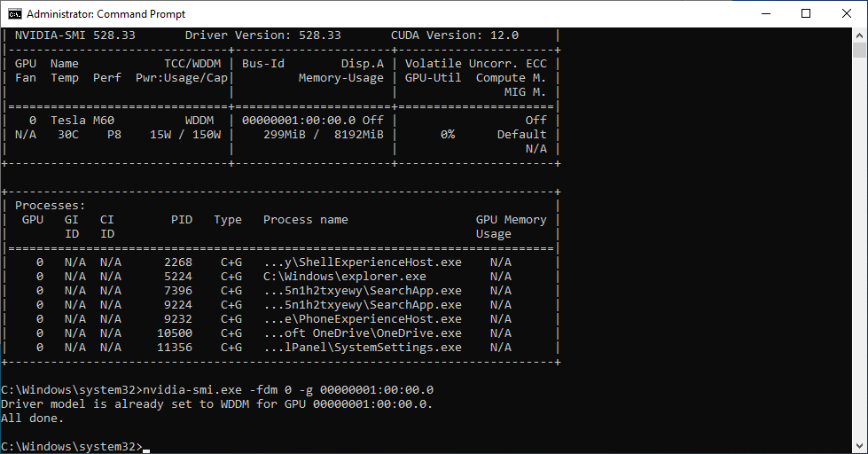Click '299MiB / 8192MiB' memory usage
This screenshot has width=868, height=454.
pyautogui.click(x=324, y=135)
